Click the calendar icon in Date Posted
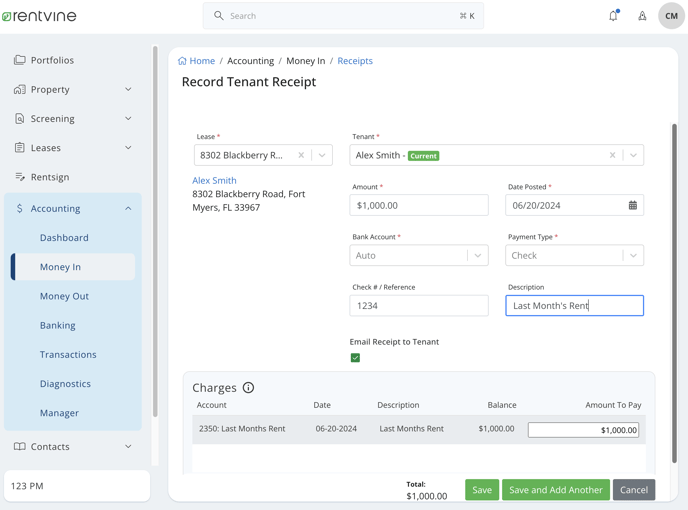The image size is (688, 510). click(632, 205)
